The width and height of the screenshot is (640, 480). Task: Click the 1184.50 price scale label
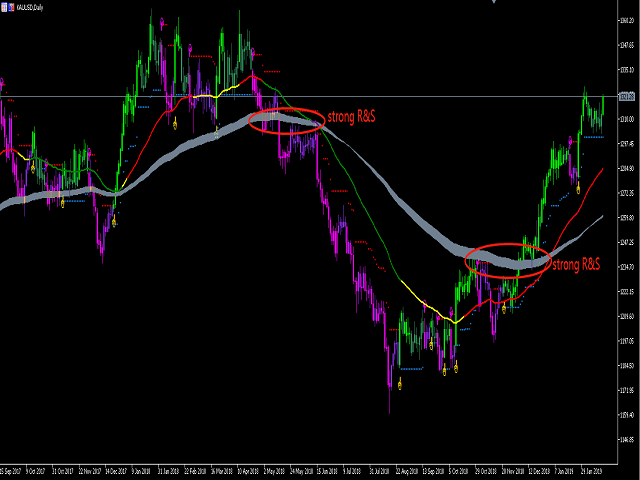(x=627, y=366)
